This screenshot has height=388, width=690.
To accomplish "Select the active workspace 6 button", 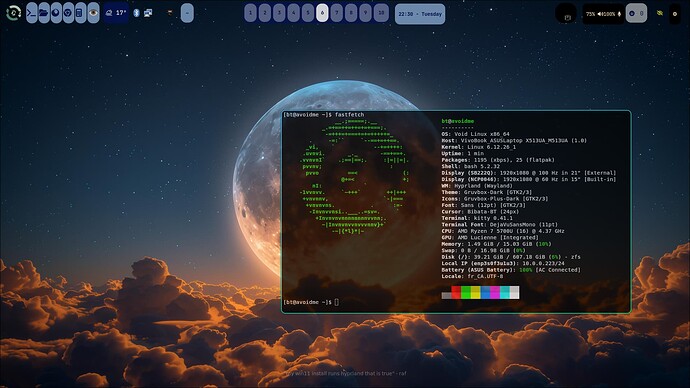I will coord(322,13).
